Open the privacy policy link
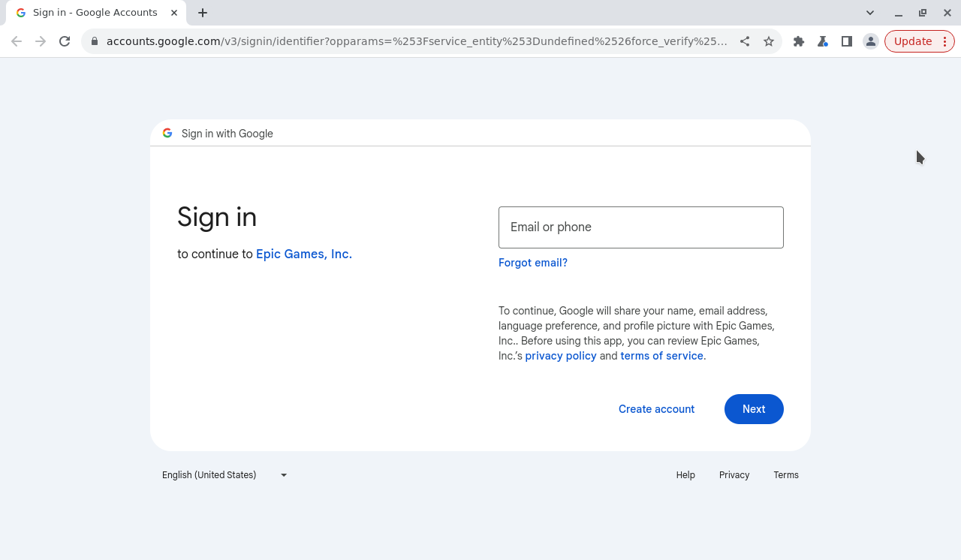This screenshot has height=560, width=961. 561,356
